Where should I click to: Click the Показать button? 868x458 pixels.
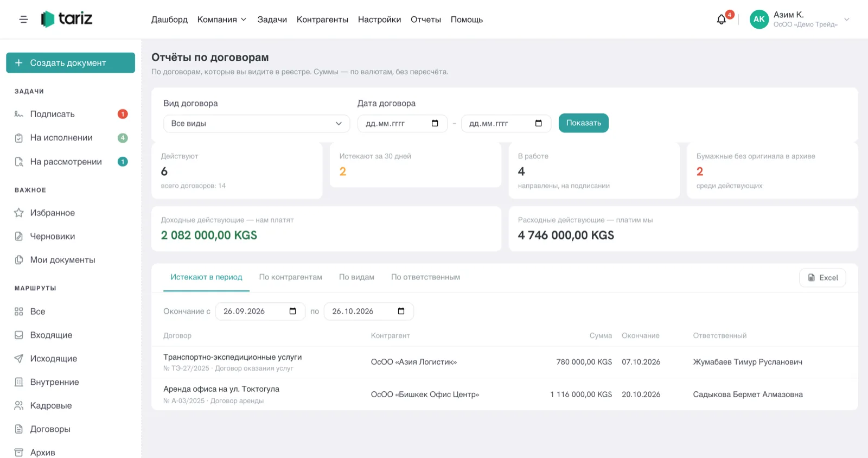(x=584, y=123)
